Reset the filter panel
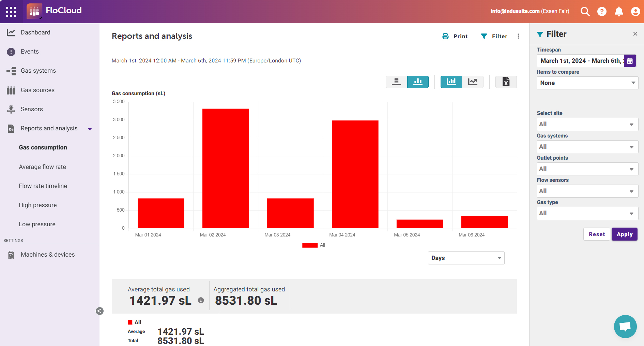Image resolution: width=644 pixels, height=346 pixels. tap(597, 234)
